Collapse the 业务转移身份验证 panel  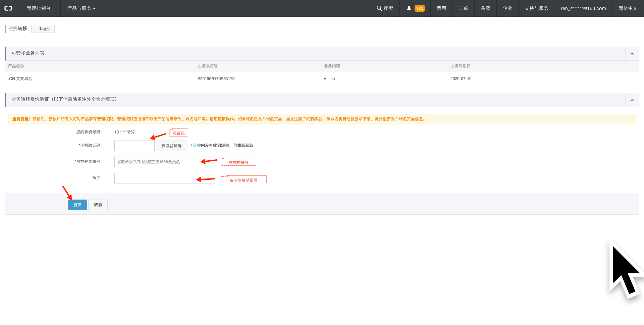(x=632, y=100)
